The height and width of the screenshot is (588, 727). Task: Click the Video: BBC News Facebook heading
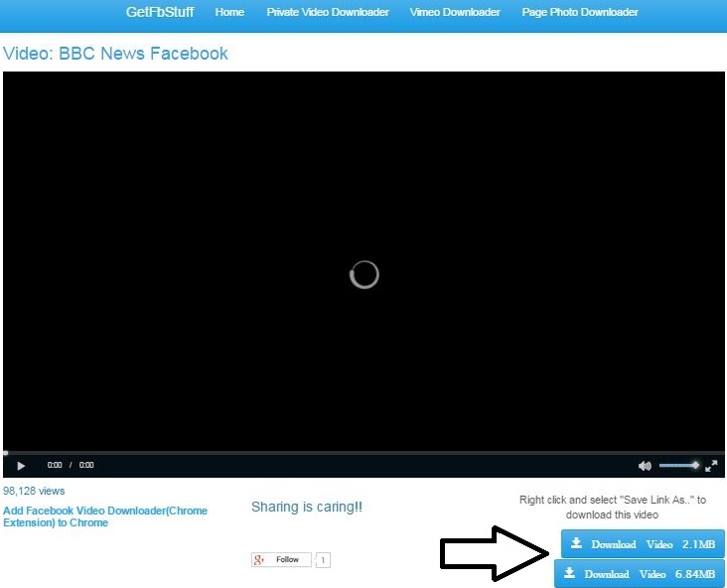[115, 54]
